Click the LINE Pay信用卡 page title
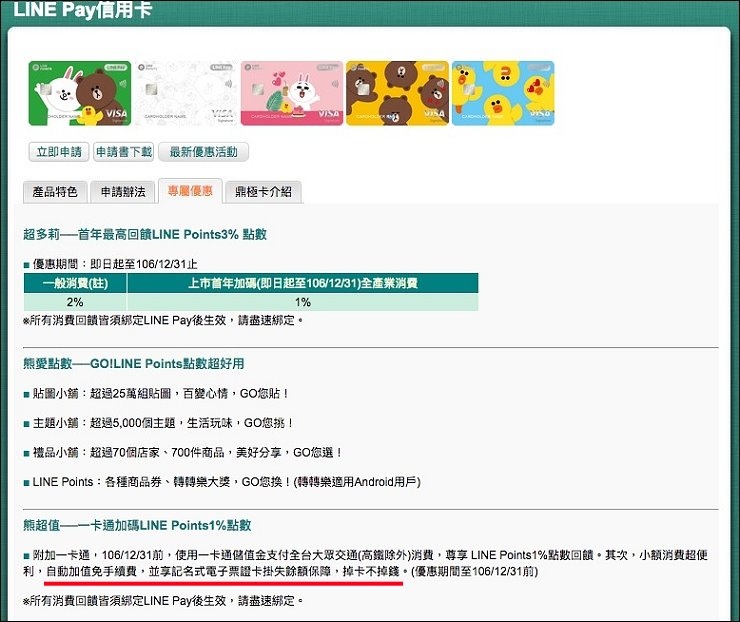The image size is (740, 622). click(83, 9)
